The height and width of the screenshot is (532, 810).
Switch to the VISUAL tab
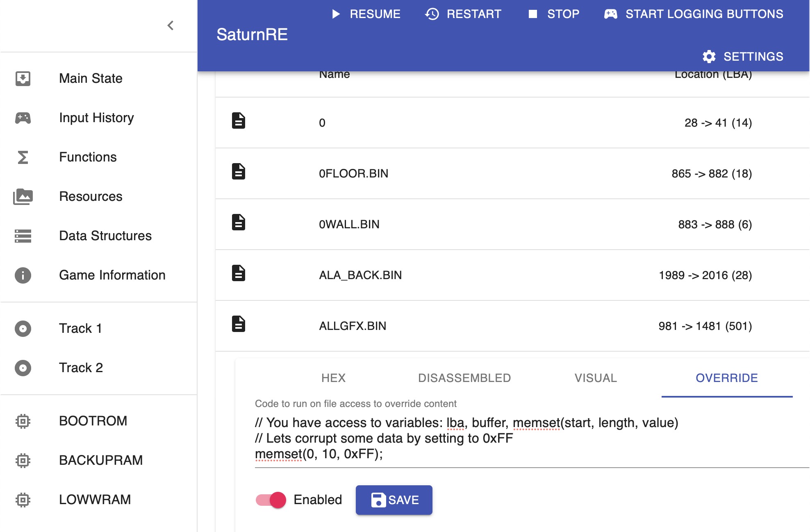coord(596,378)
